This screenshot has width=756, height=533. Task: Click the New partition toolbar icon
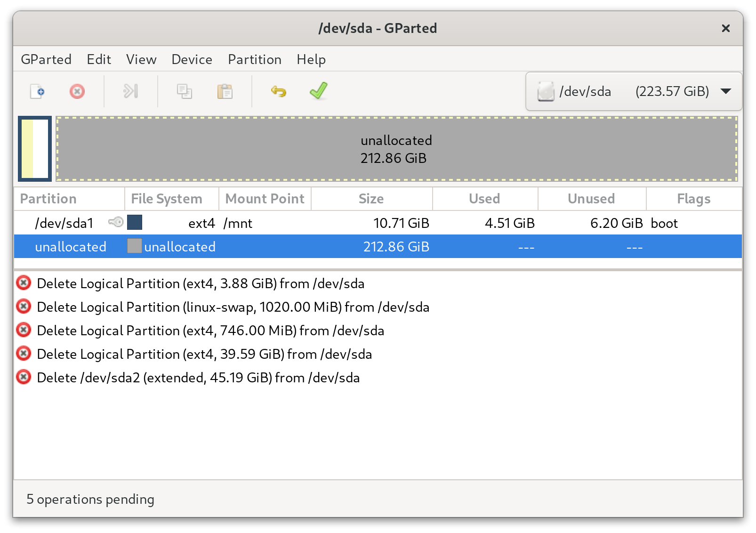click(37, 91)
